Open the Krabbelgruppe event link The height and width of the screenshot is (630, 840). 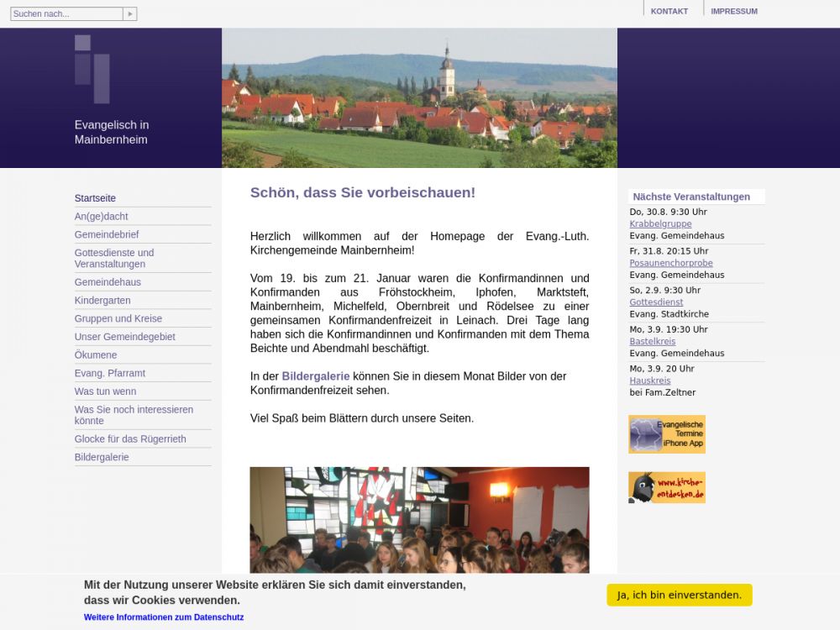coord(660,224)
